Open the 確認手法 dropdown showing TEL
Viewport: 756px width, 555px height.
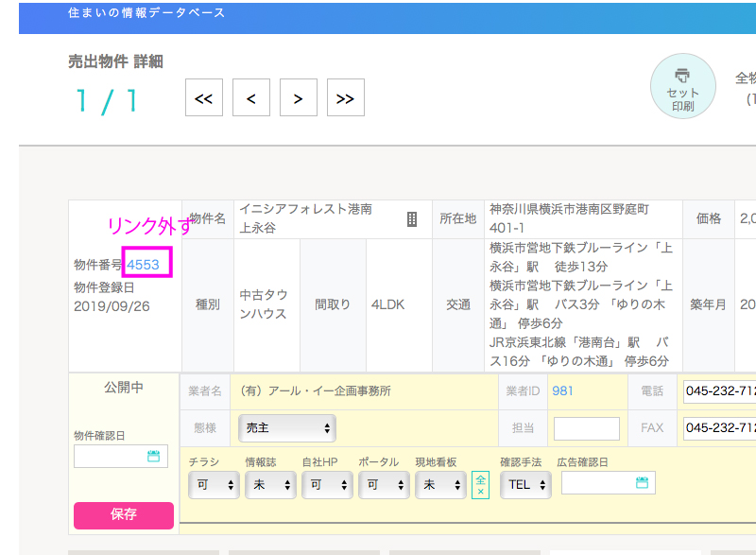click(x=526, y=485)
